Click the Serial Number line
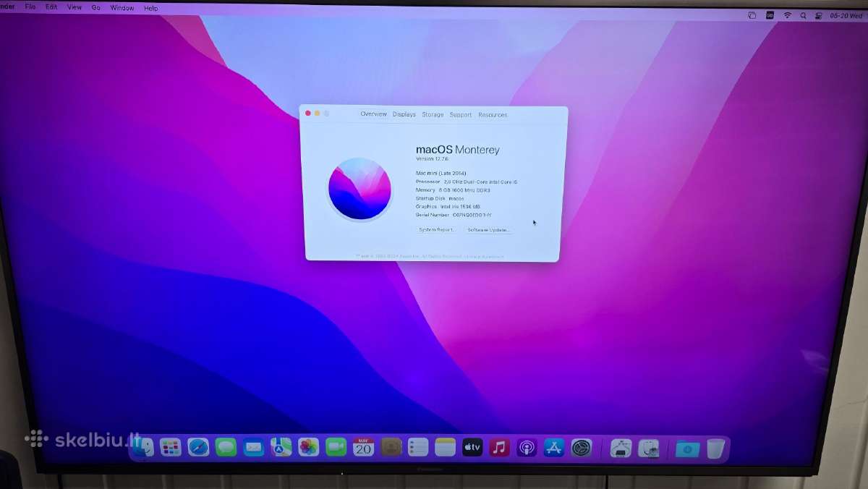Viewport: 868px width, 489px height. (x=454, y=215)
